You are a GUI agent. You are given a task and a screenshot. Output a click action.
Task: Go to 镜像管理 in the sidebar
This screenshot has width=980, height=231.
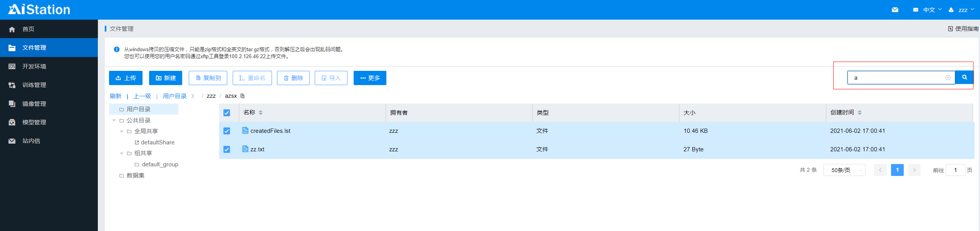[34, 104]
